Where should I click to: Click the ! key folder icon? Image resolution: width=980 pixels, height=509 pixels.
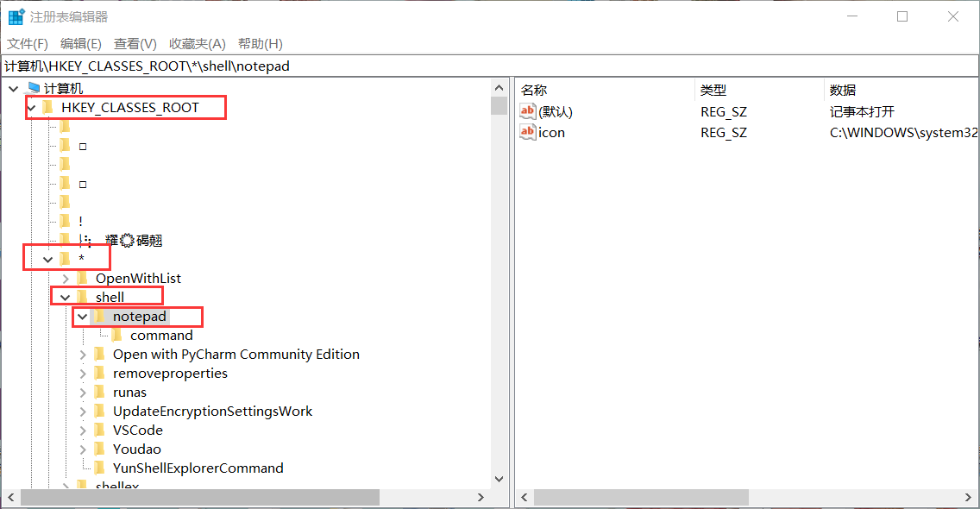coord(65,220)
